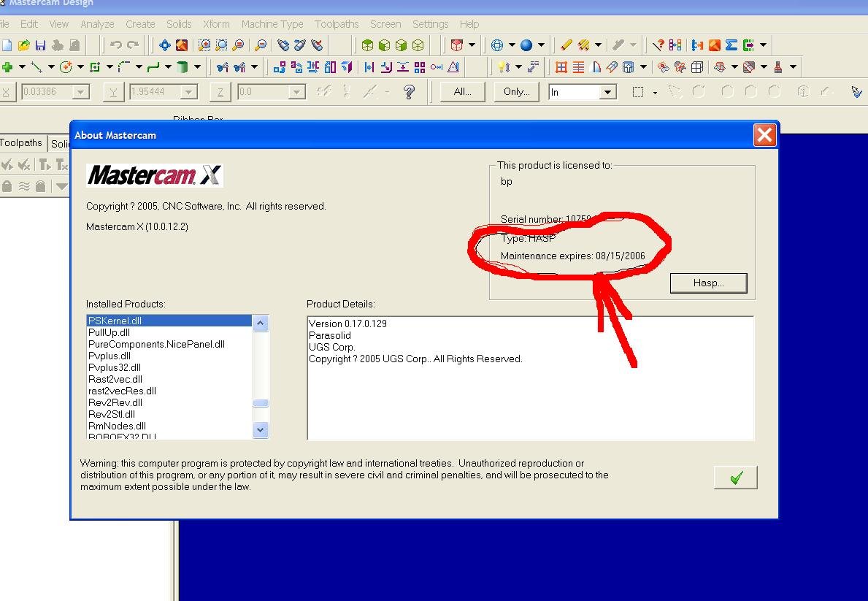Screen dimensions: 868x601
Task: Open the Analyze menu
Action: 97,24
